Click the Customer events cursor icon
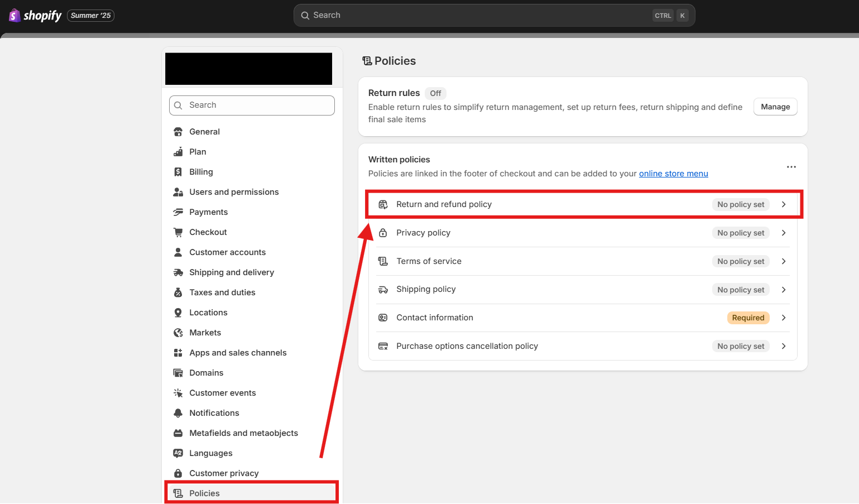 178,393
